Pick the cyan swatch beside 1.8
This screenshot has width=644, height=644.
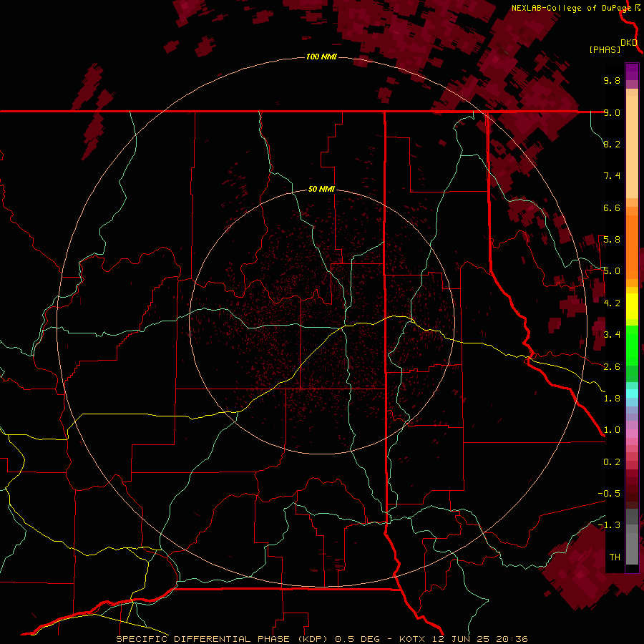click(x=632, y=394)
